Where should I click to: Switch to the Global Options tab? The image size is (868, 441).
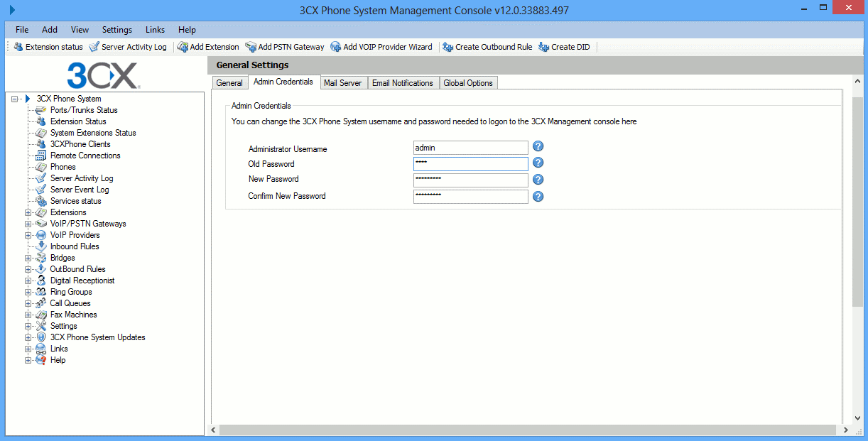[468, 83]
